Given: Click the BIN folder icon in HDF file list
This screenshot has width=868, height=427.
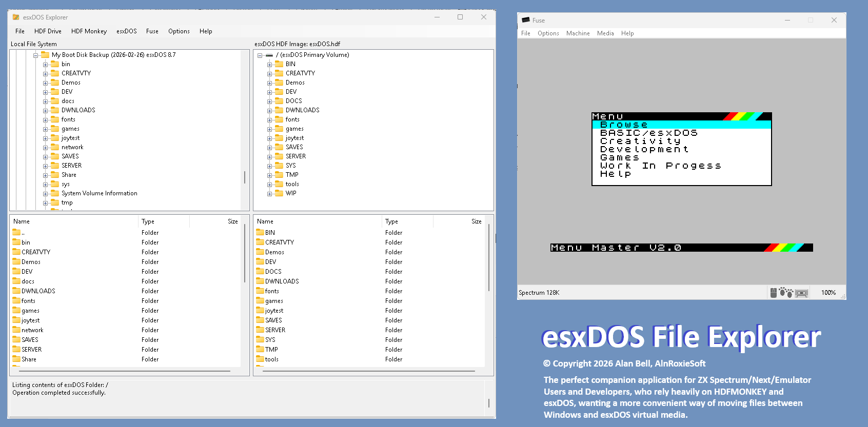Looking at the screenshot, I should (x=260, y=232).
